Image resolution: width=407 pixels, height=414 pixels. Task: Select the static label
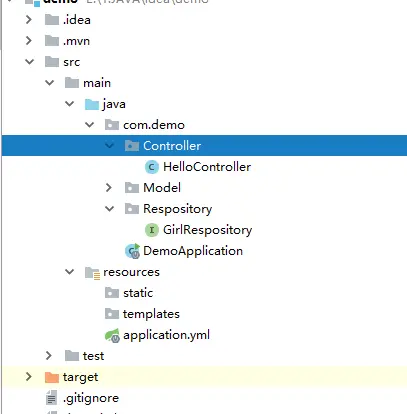138,293
